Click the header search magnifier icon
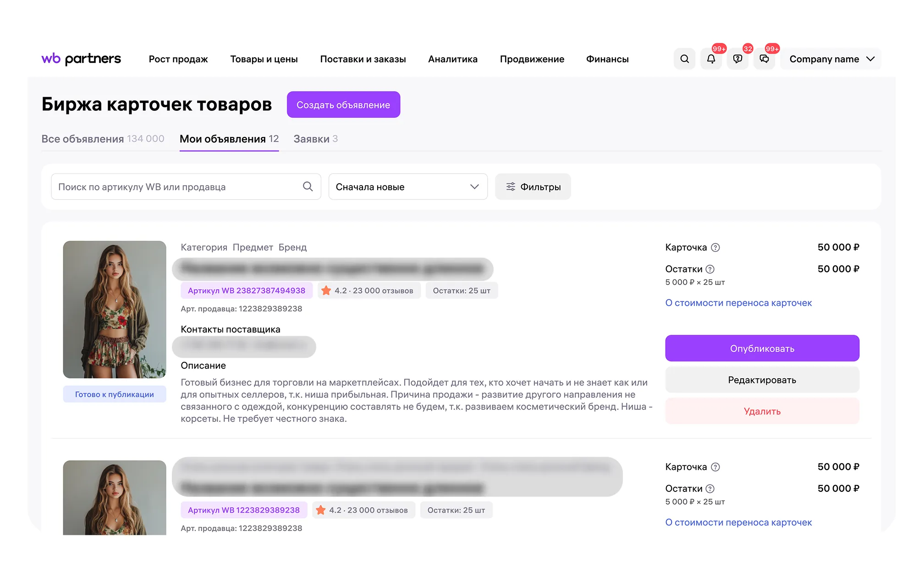This screenshot has width=924, height=562. coord(684,59)
